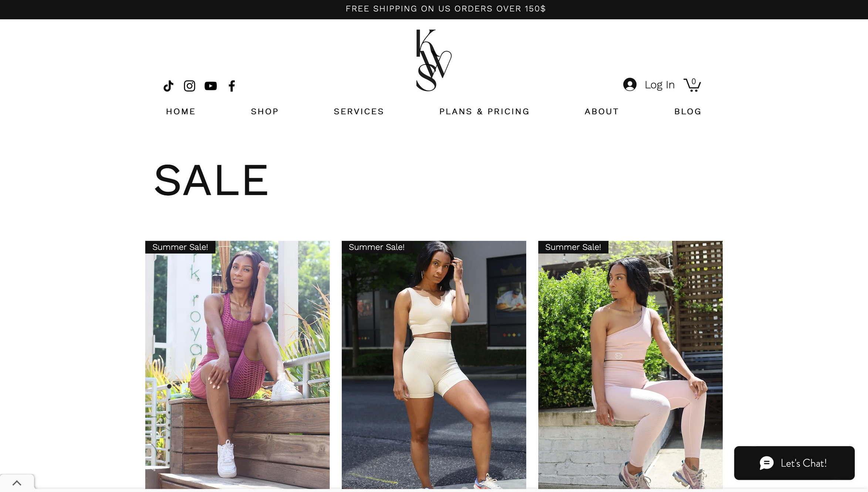The height and width of the screenshot is (492, 868).
Task: Open the Let's Chat! button
Action: (794, 463)
